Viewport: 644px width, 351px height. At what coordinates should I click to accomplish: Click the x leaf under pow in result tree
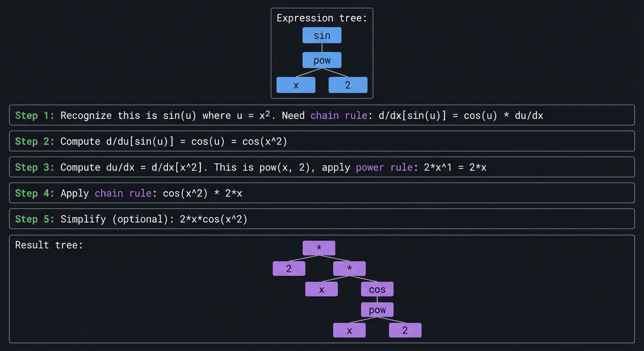click(x=349, y=330)
